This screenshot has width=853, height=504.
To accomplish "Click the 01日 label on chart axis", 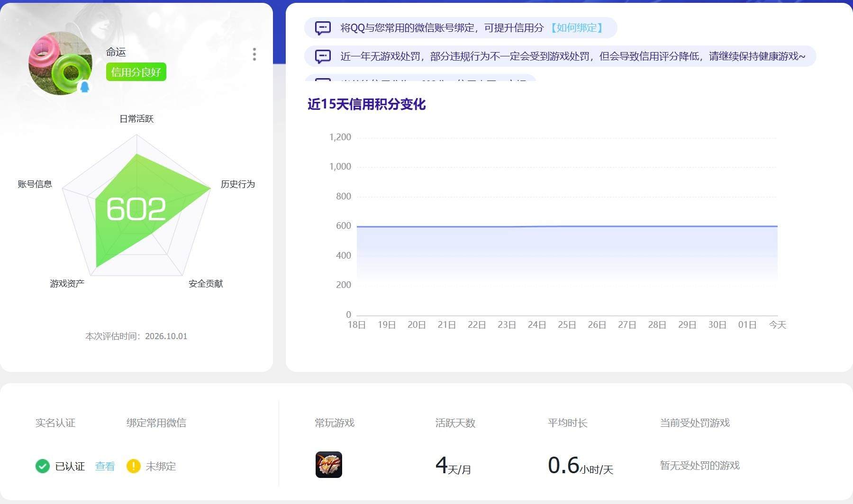I will pyautogui.click(x=747, y=325).
